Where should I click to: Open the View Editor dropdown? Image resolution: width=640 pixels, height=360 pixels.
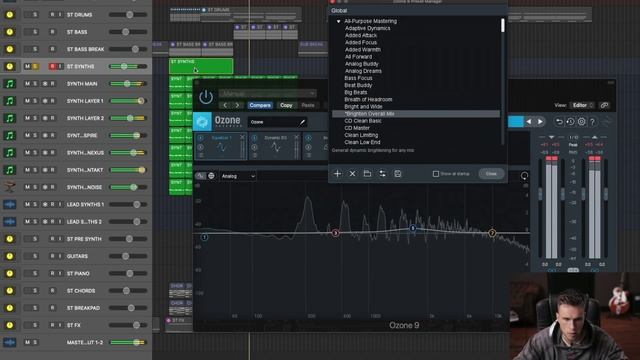coord(582,105)
